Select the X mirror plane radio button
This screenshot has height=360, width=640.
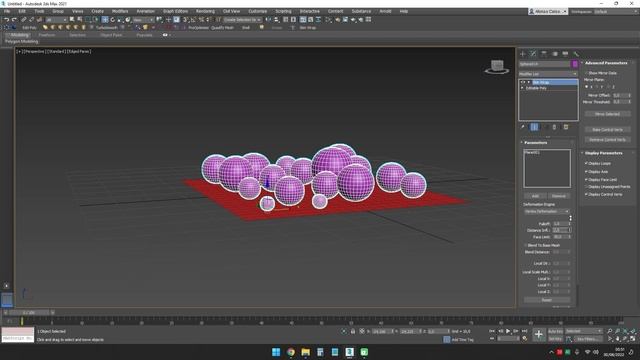tap(587, 87)
